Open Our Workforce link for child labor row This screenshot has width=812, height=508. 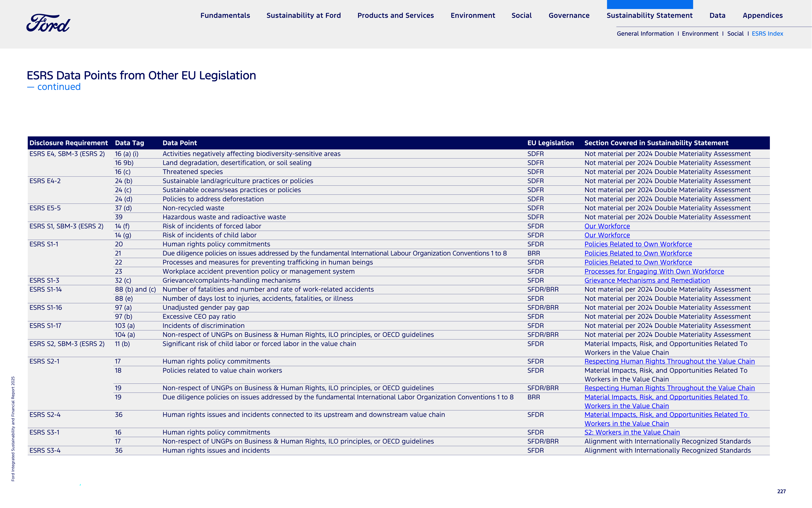click(x=607, y=235)
